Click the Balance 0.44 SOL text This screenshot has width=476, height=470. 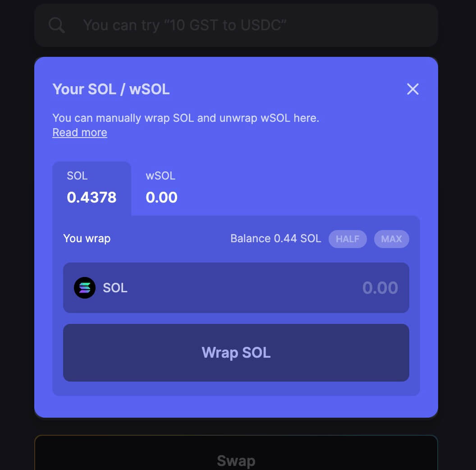(275, 239)
